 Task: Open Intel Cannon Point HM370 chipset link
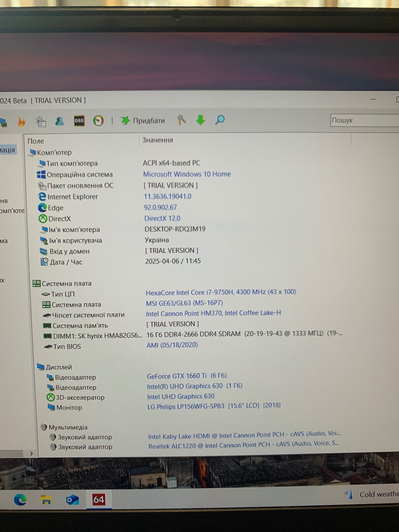[x=213, y=313]
